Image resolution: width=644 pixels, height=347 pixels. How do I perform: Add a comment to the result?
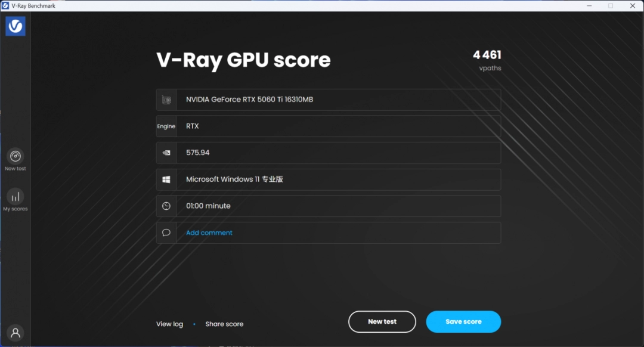coord(209,233)
